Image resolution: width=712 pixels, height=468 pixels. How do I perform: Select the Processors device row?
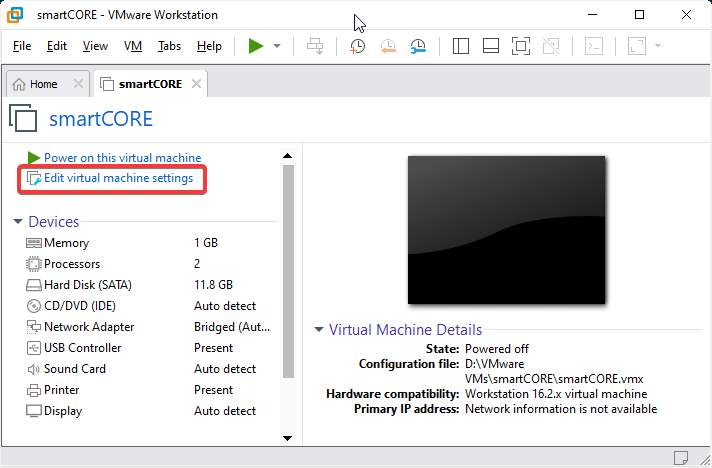click(148, 264)
